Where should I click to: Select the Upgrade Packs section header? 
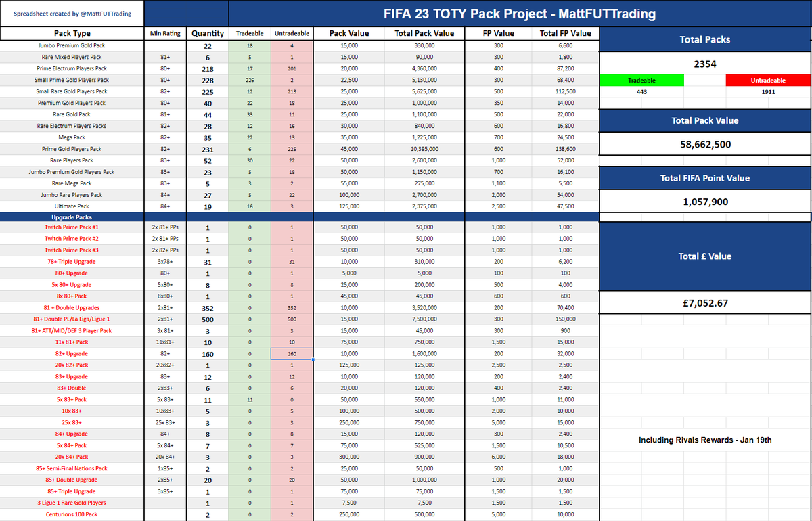[72, 217]
